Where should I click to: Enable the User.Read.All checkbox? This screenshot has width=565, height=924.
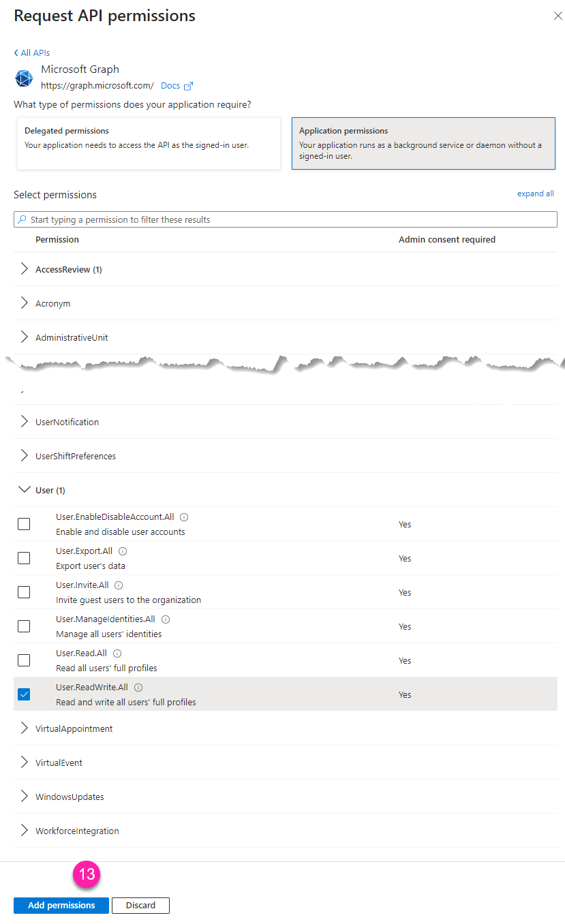[24, 660]
